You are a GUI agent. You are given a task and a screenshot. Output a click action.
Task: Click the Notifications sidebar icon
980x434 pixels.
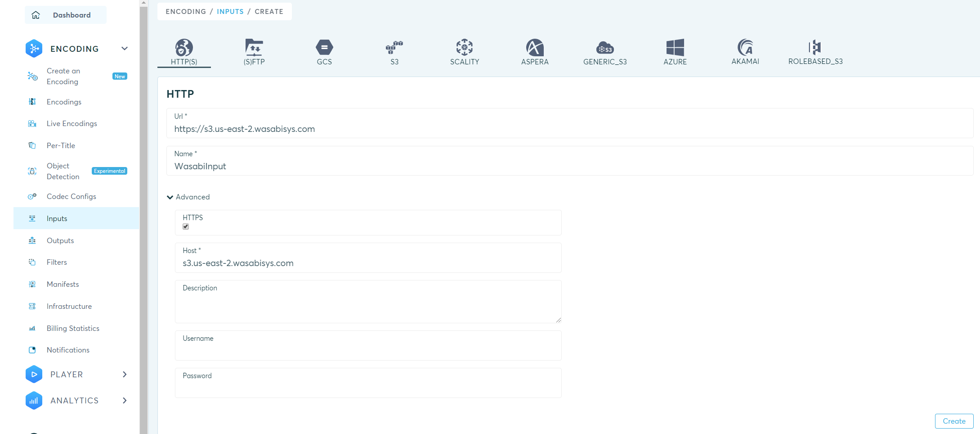click(x=32, y=350)
